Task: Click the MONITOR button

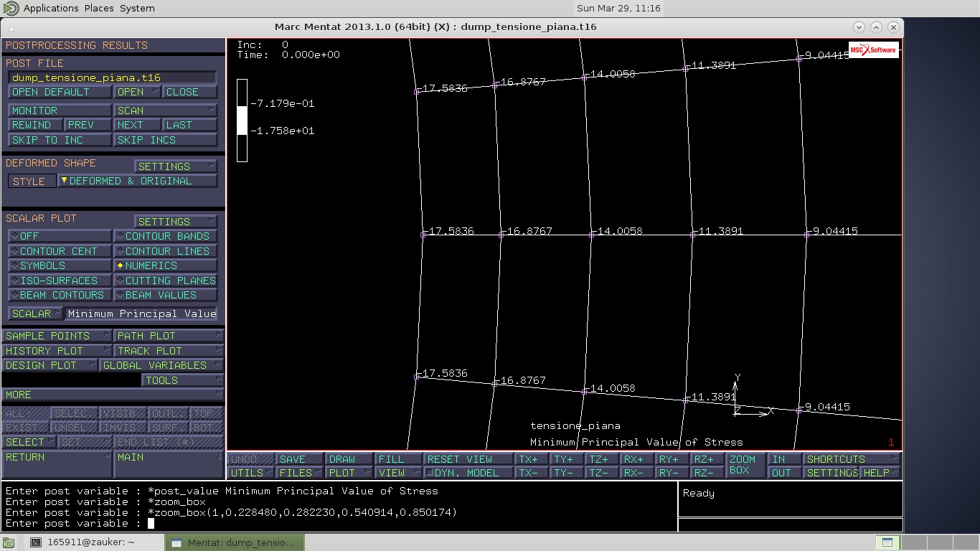Action: (x=60, y=110)
